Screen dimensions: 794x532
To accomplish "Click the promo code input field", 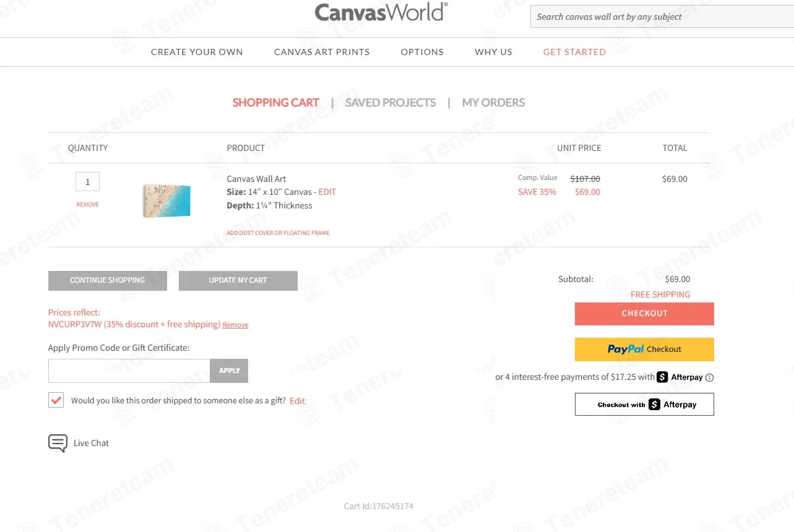I will coord(129,371).
